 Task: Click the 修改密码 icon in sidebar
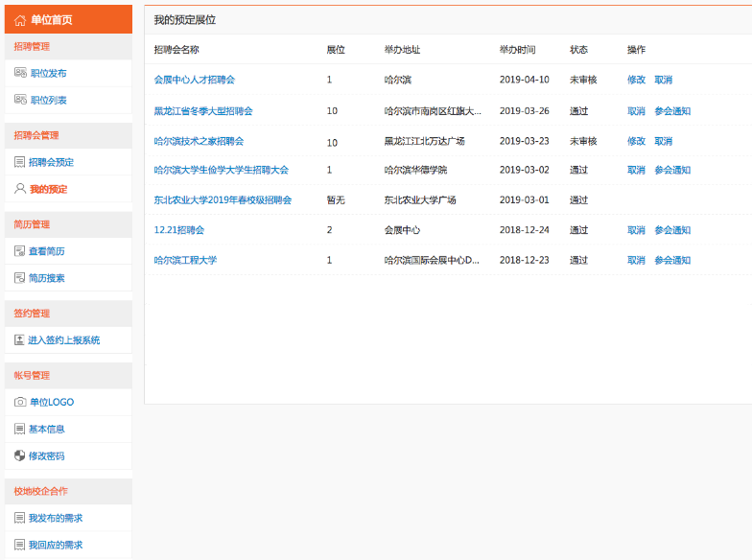coord(19,455)
